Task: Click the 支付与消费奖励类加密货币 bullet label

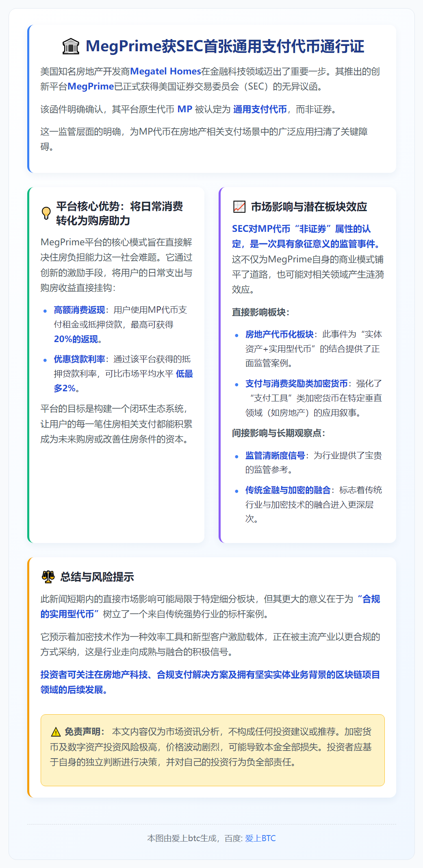Action: (296, 384)
